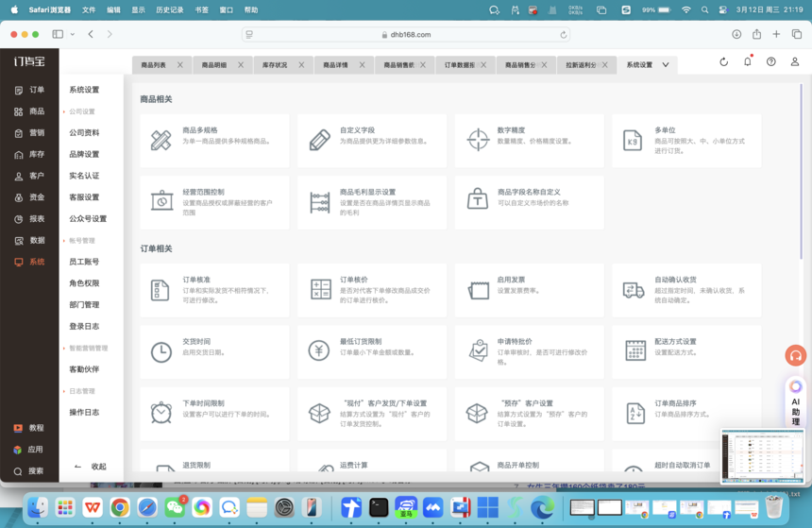Image resolution: width=812 pixels, height=528 pixels.
Task: Open the 客户 section in left sidebar
Action: point(29,177)
